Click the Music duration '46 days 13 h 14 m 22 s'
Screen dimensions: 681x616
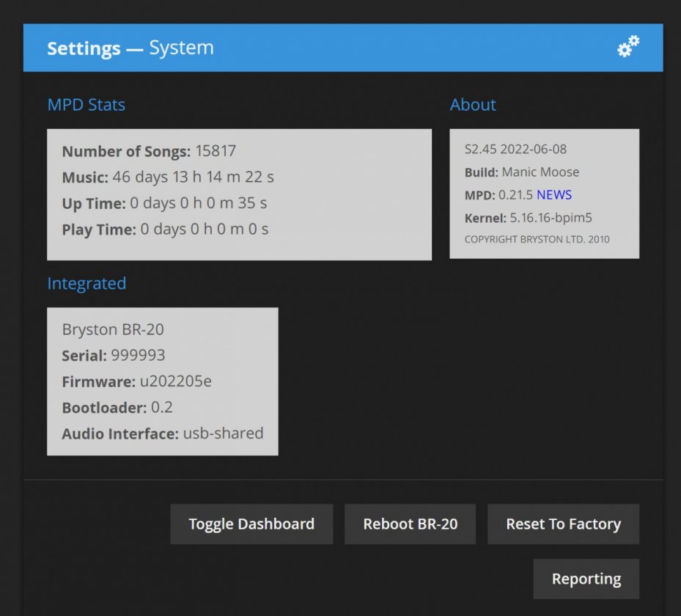tap(194, 177)
